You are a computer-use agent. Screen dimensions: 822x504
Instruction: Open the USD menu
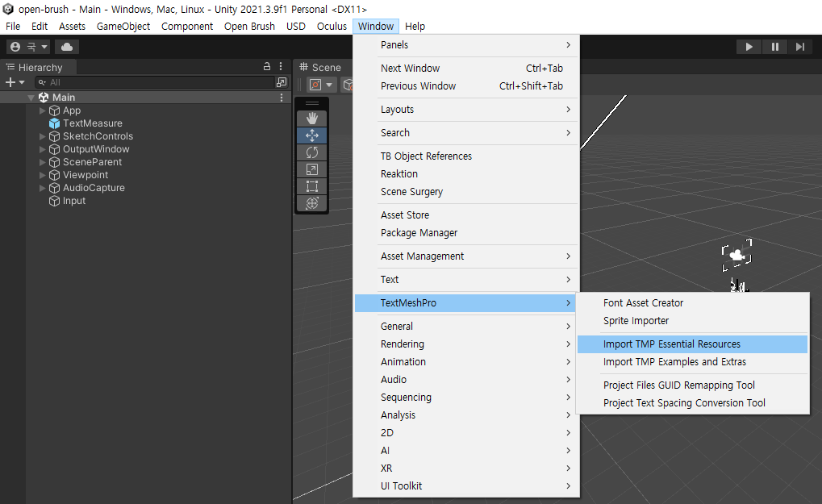tap(296, 26)
